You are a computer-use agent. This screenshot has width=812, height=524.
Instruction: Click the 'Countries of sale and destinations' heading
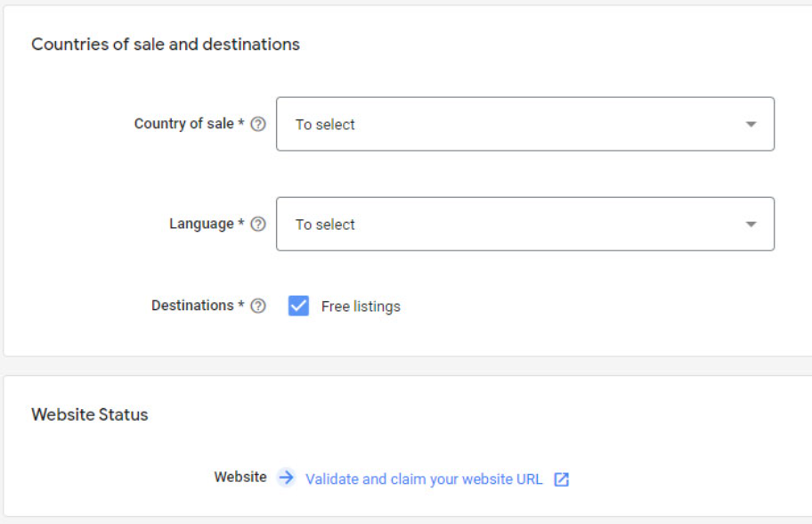[x=166, y=45]
